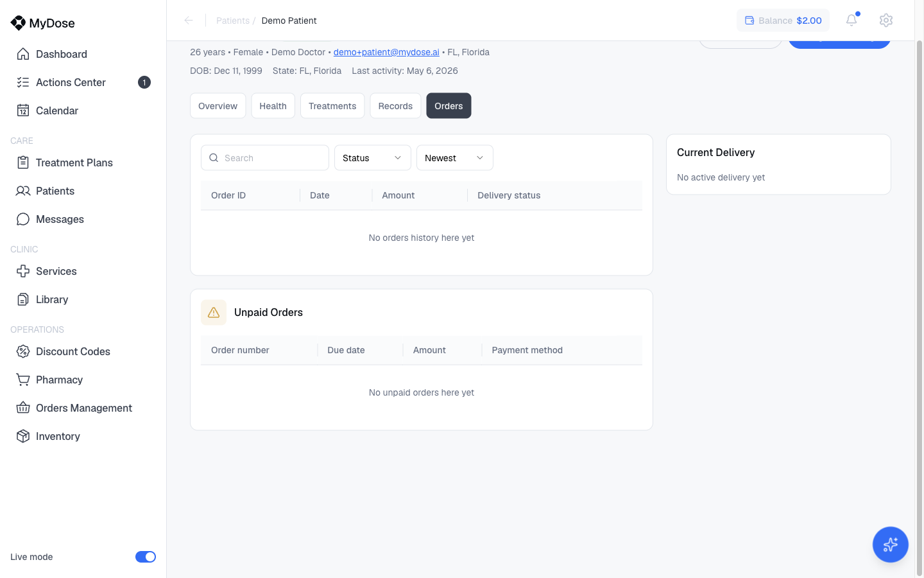The image size is (924, 578).
Task: Click the Due date column header
Action: click(x=346, y=350)
